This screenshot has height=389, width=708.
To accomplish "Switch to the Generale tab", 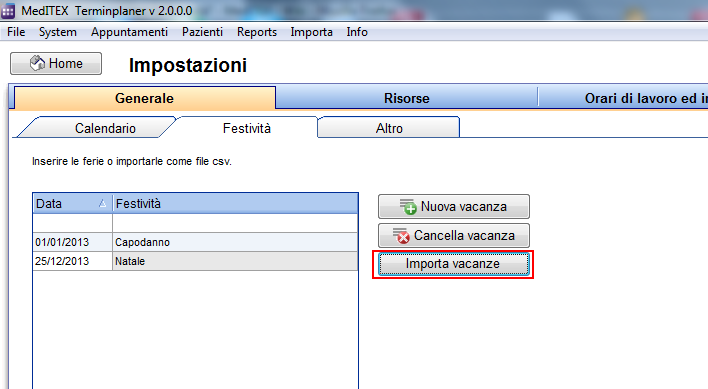I will [x=144, y=98].
